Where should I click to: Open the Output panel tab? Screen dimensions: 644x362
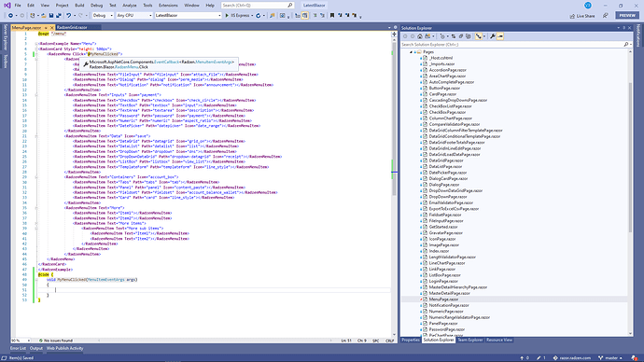coord(36,348)
